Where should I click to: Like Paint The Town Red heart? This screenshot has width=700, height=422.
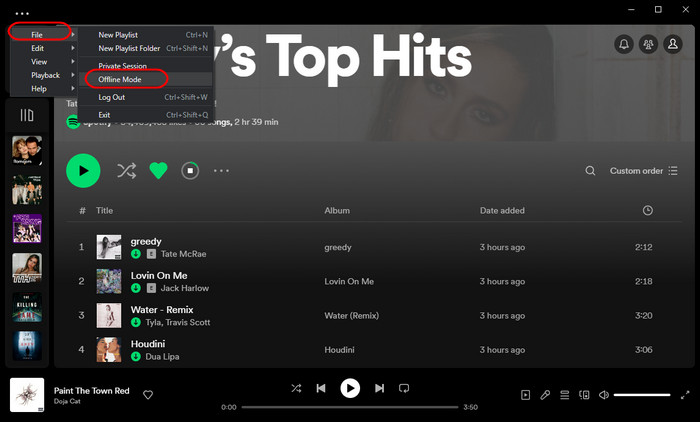pyautogui.click(x=148, y=395)
